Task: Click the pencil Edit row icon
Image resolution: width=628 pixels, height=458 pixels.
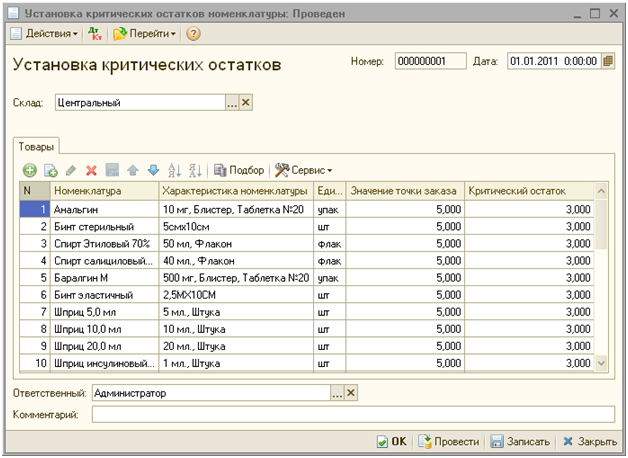Action: (x=71, y=171)
